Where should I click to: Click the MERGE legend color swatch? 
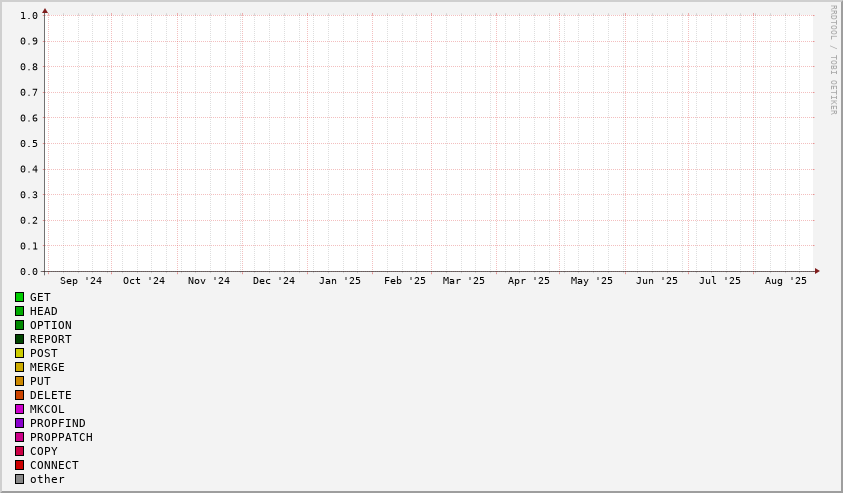[x=19, y=367]
